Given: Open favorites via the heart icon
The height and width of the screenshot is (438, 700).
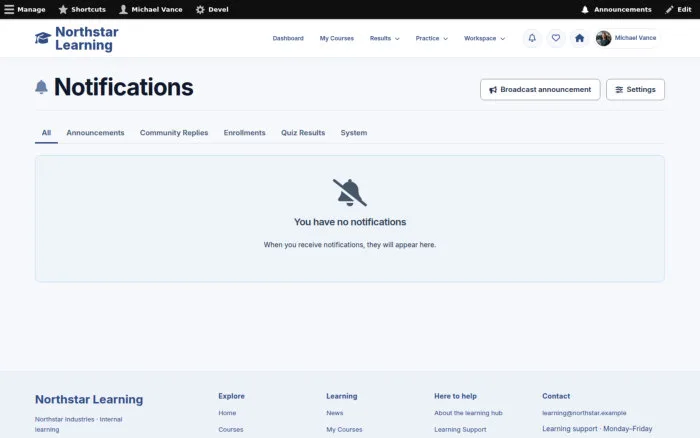Looking at the screenshot, I should click(x=555, y=38).
